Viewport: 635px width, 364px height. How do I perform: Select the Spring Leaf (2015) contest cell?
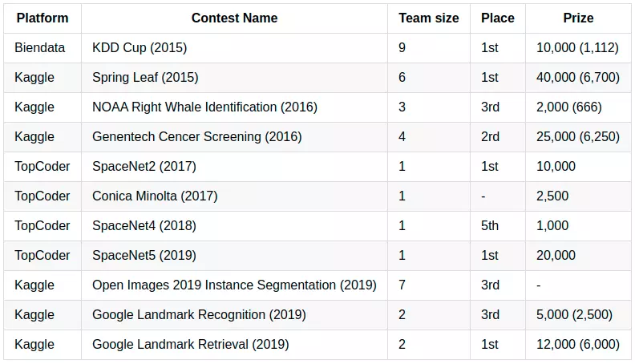145,78
